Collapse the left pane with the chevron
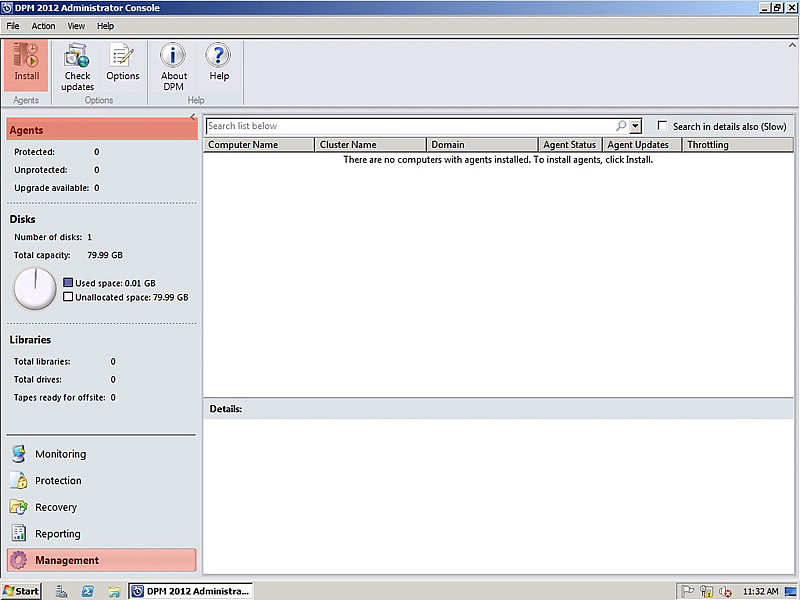 191,115
